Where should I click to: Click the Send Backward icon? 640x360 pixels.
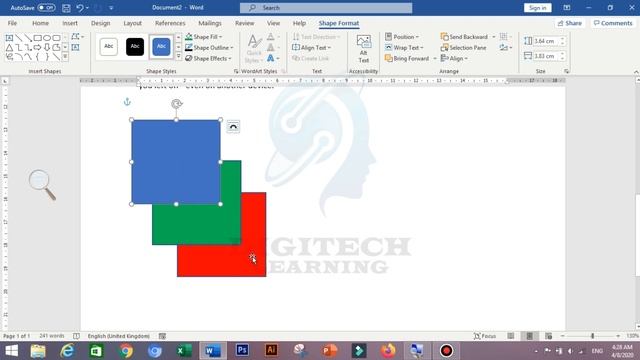[444, 37]
